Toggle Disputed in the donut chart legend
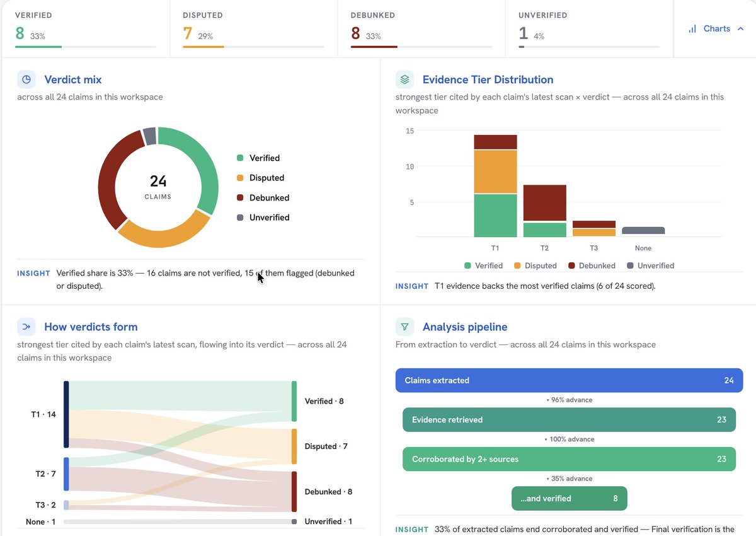The width and height of the screenshot is (756, 536). [x=260, y=178]
